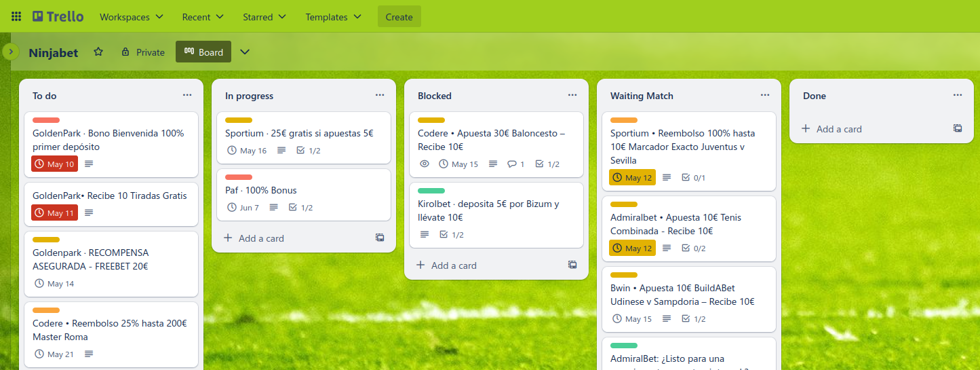Click red label on GoldenPark Bono Bienvenida card

click(46, 120)
